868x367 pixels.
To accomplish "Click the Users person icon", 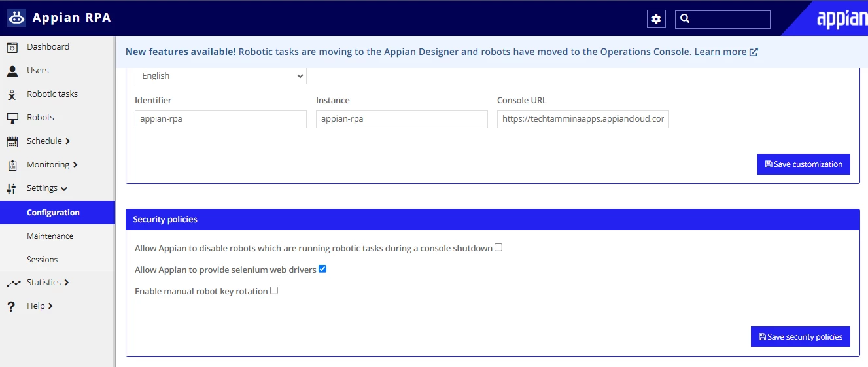I will pyautogui.click(x=12, y=71).
